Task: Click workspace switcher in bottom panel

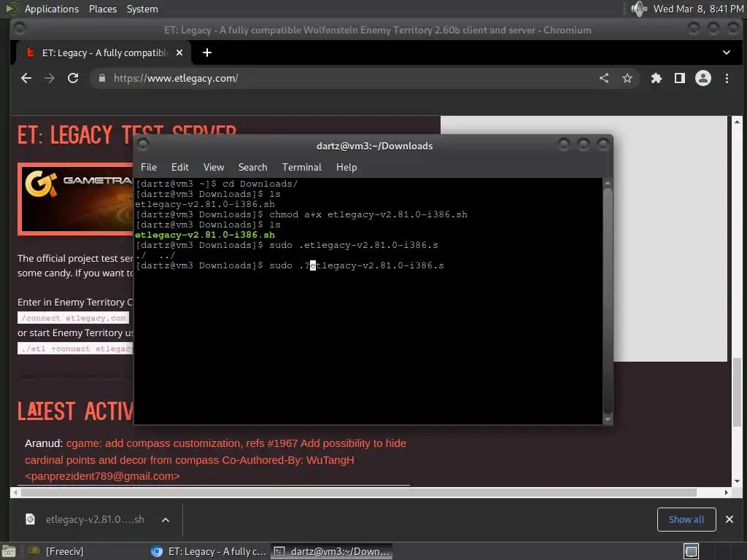Action: pos(692,551)
